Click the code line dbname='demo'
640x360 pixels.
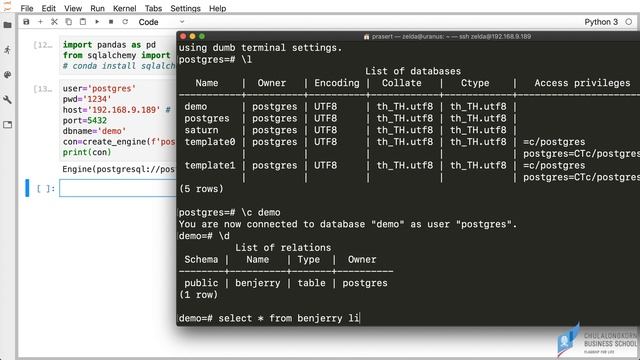click(x=94, y=131)
